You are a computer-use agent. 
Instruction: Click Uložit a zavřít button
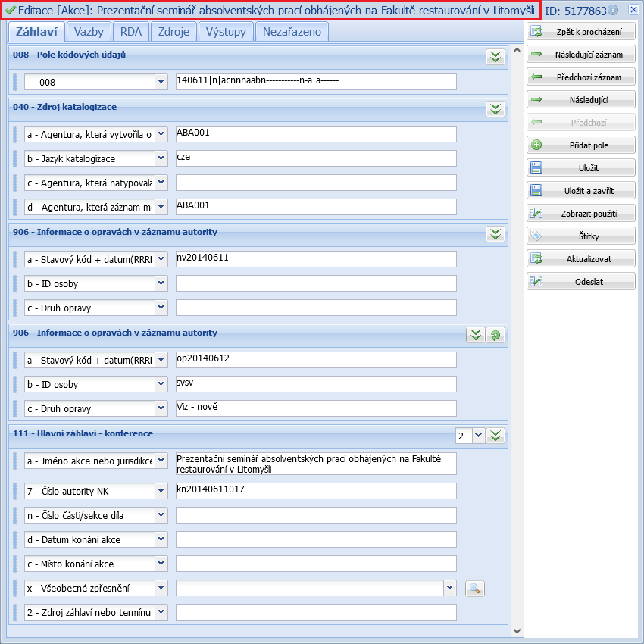tap(581, 191)
